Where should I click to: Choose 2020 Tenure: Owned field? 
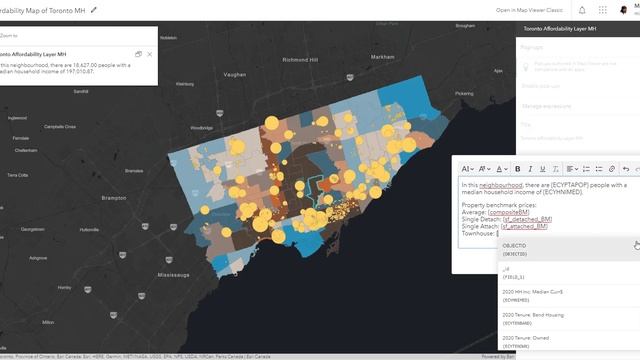coord(569,341)
